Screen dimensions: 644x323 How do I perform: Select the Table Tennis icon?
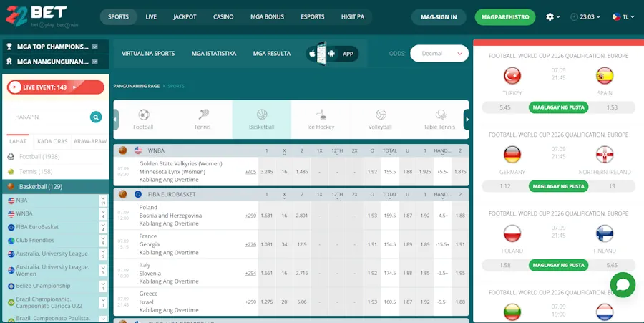pos(440,115)
